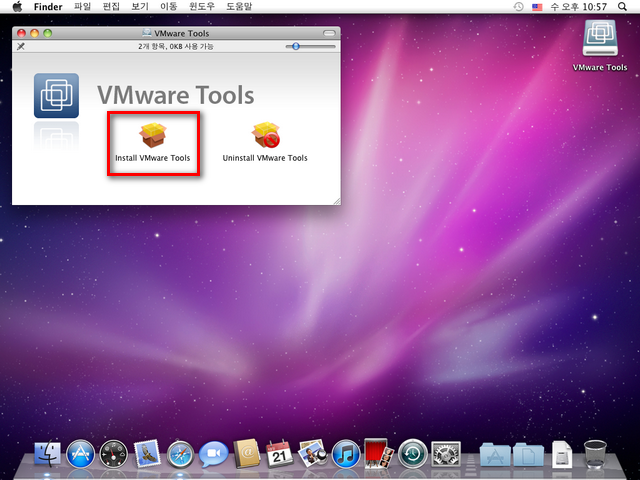Click the status text 2개 항목, 0KB 사용 가능
Viewport: 640px width, 480px height.
coord(176,46)
